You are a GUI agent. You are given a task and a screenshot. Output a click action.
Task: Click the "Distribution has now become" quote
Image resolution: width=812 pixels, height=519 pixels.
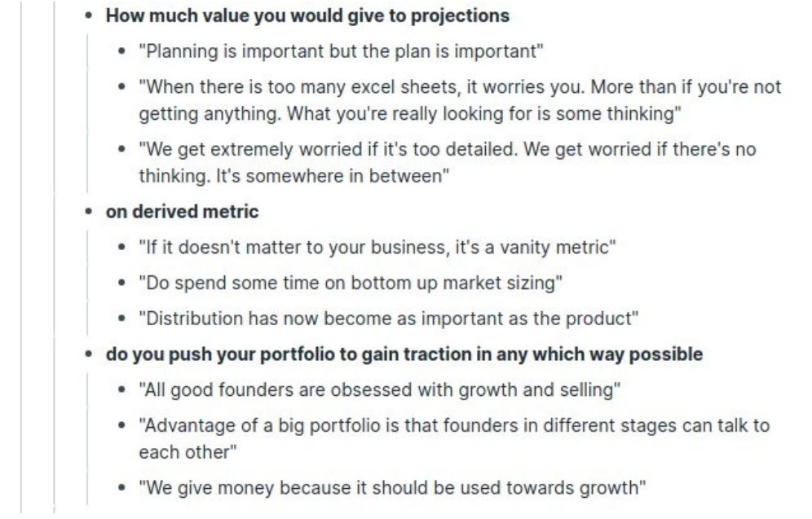click(x=388, y=319)
